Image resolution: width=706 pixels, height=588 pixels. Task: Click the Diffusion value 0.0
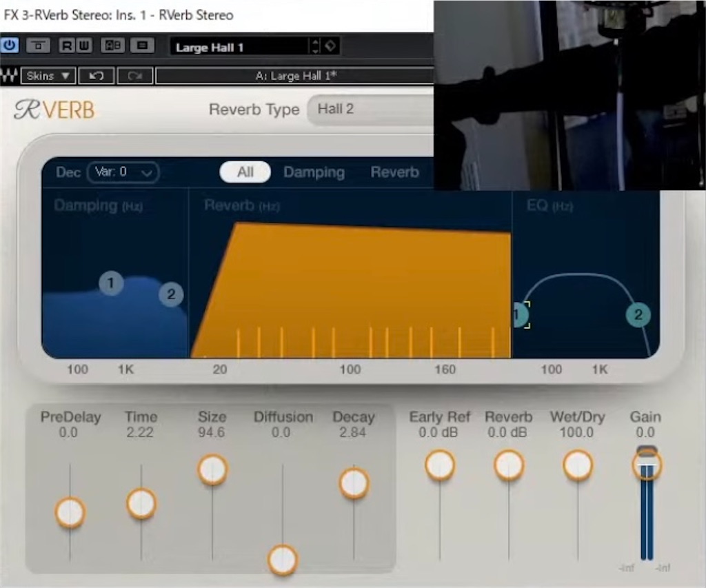coord(281,433)
